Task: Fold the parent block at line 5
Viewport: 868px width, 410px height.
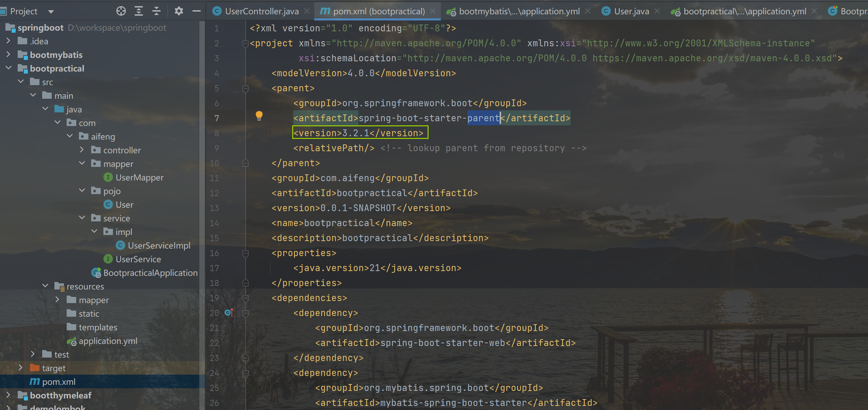Action: [245, 88]
